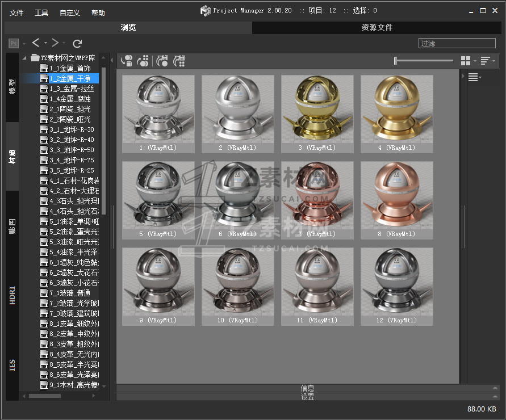Click the fourth material toolbar icon
This screenshot has width=506, height=420.
179,61
